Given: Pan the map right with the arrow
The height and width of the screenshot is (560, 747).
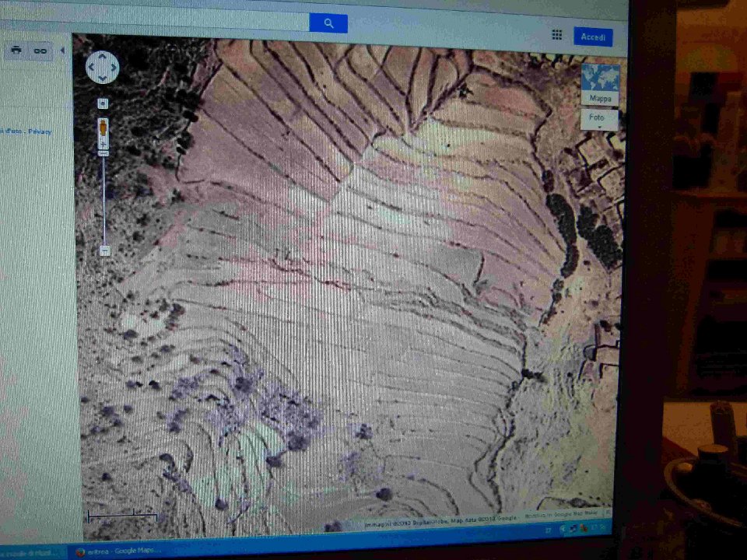Looking at the screenshot, I should (114, 67).
